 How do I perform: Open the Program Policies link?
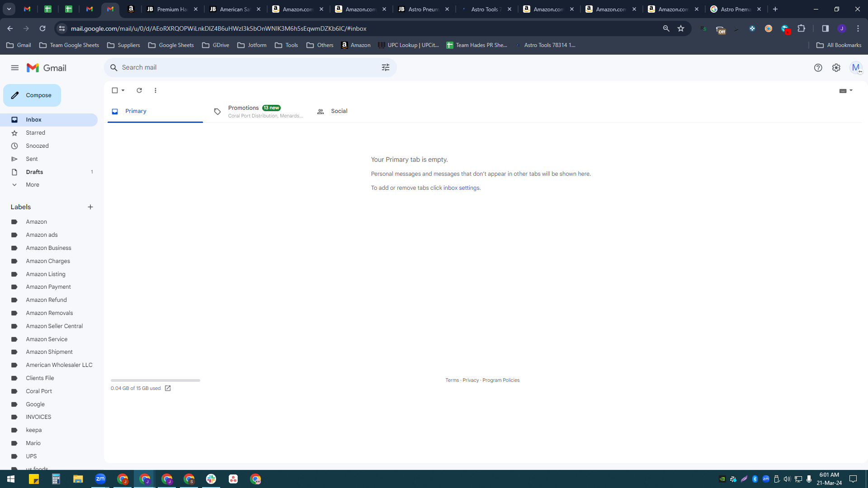501,380
